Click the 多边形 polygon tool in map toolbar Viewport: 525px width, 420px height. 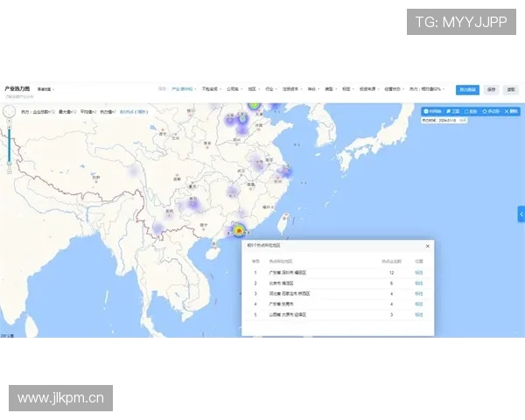tap(492, 112)
